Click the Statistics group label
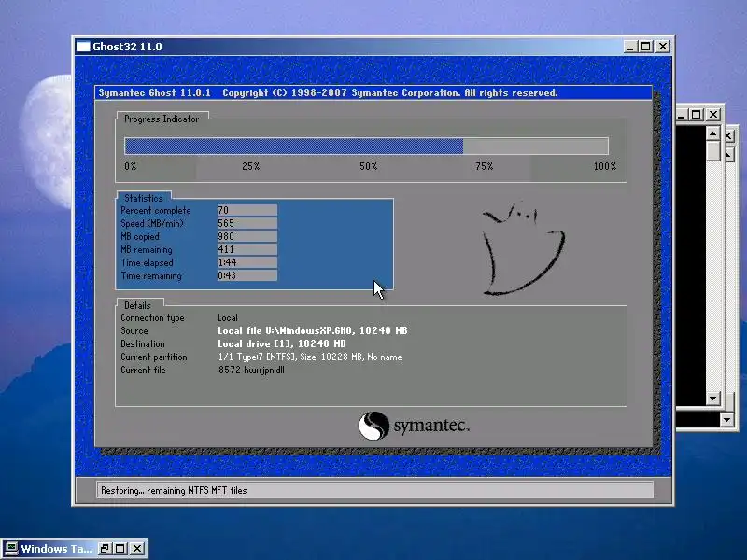Viewport: 747px width, 560px height. (x=144, y=198)
